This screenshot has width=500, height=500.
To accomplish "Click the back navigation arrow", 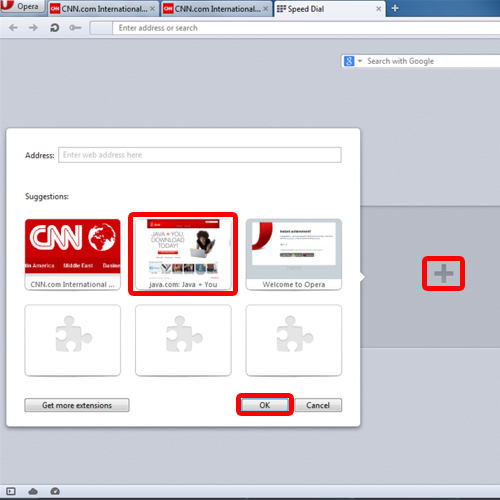I will coord(13,28).
